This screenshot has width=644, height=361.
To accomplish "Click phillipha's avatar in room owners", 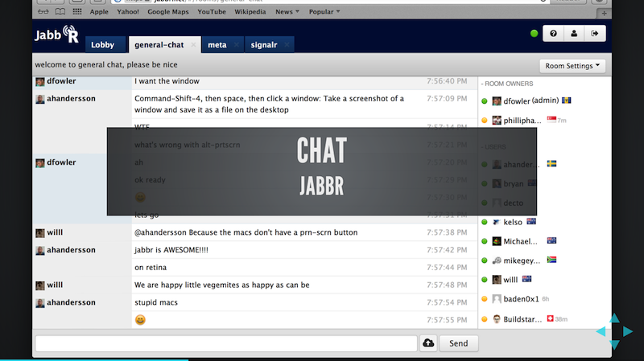I will [x=497, y=120].
